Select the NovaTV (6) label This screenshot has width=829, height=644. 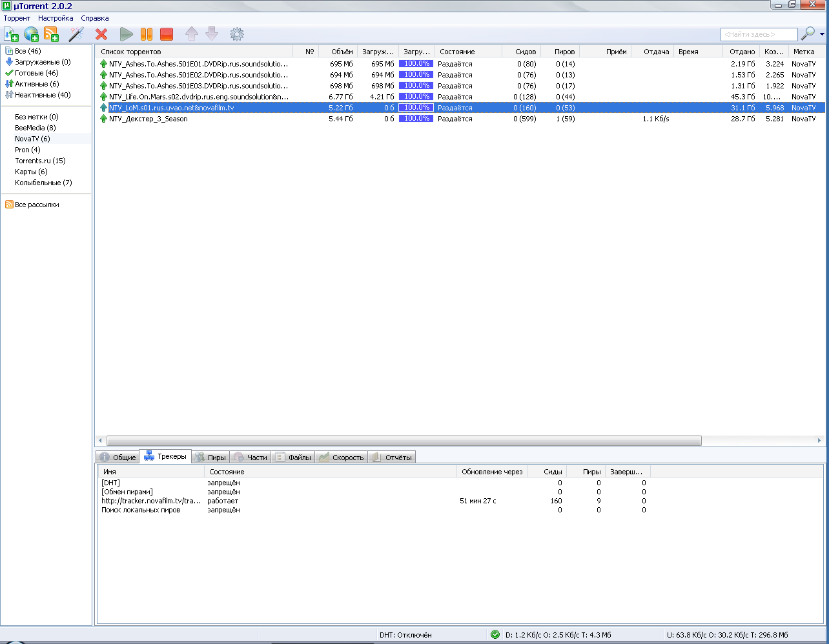point(32,139)
